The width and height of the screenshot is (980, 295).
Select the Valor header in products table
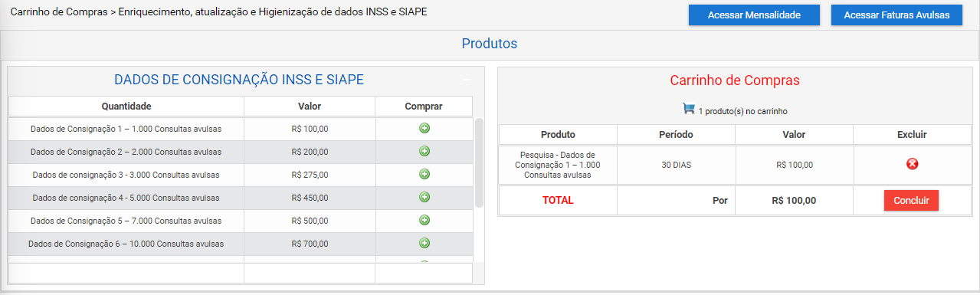click(310, 106)
